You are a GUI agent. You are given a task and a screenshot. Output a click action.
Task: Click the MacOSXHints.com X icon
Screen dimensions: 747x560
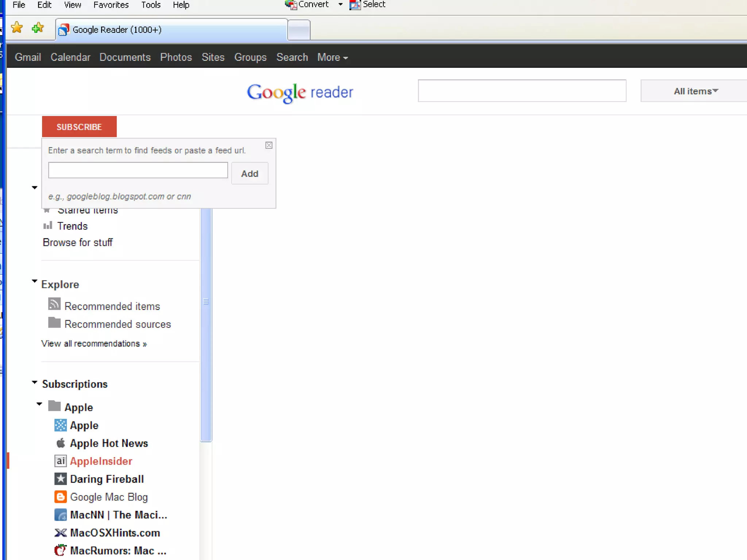[x=61, y=533]
